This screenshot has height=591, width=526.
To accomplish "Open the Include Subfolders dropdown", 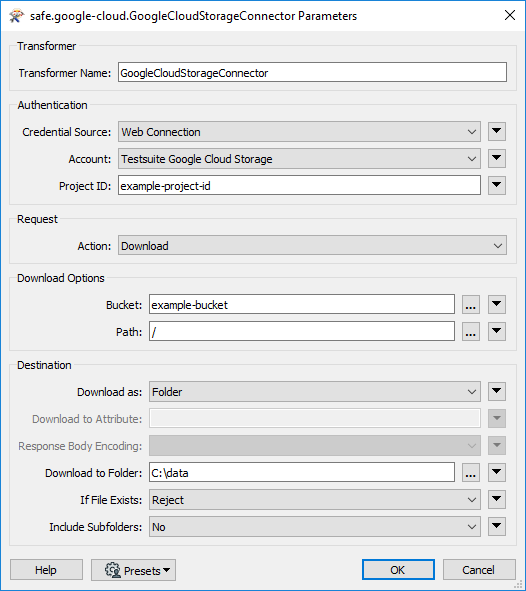I will (315, 527).
